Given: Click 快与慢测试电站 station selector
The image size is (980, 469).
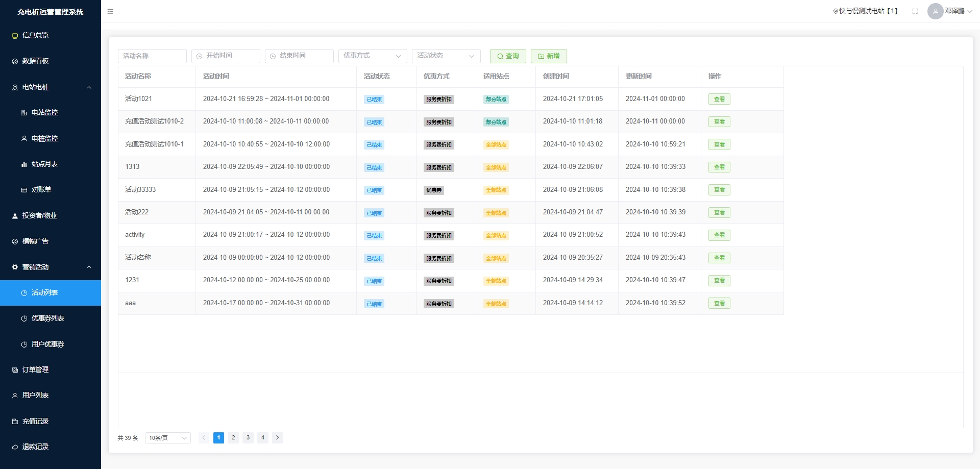Looking at the screenshot, I should [x=865, y=11].
